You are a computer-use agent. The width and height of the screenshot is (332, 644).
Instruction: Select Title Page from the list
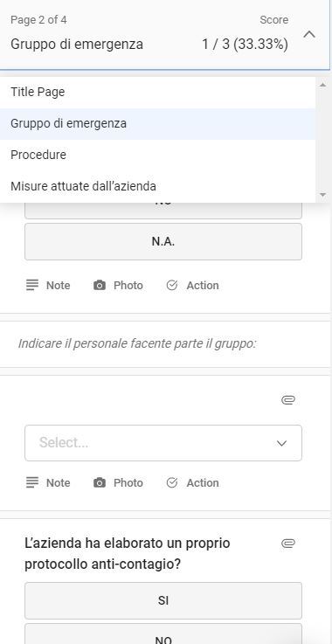pyautogui.click(x=157, y=92)
